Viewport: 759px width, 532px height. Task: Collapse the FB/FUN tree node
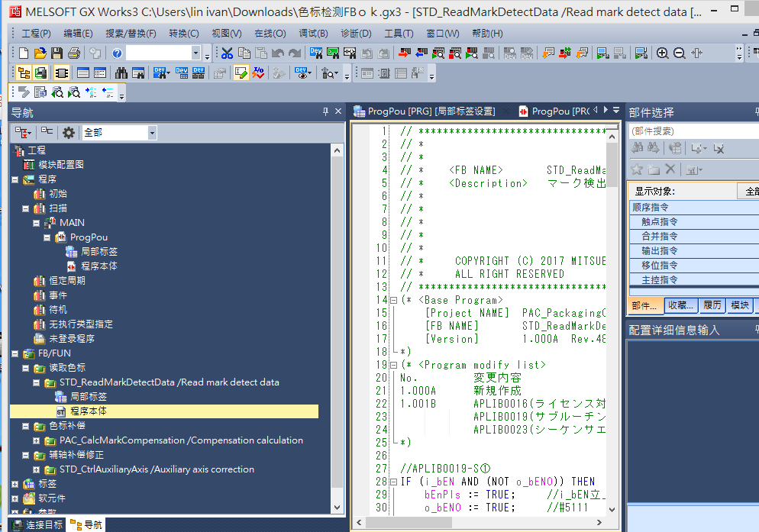click(15, 353)
